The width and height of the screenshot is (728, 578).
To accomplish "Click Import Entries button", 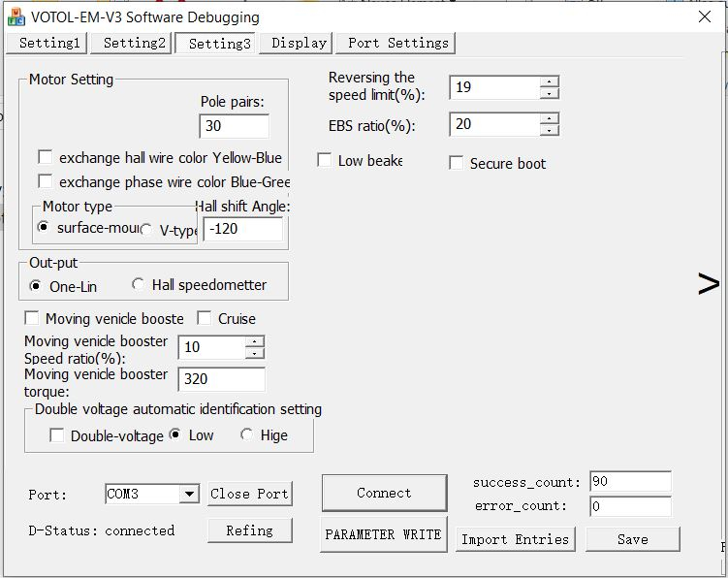I will [x=515, y=539].
